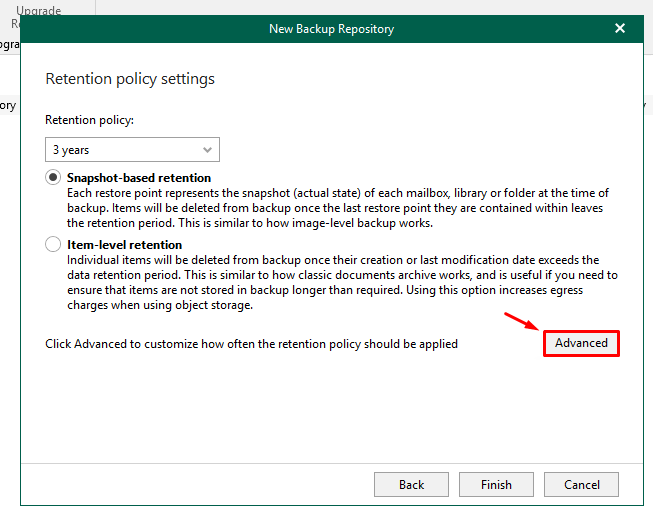This screenshot has height=517, width=653.
Task: Click the Upgrade item behind the dialog
Action: pos(38,11)
